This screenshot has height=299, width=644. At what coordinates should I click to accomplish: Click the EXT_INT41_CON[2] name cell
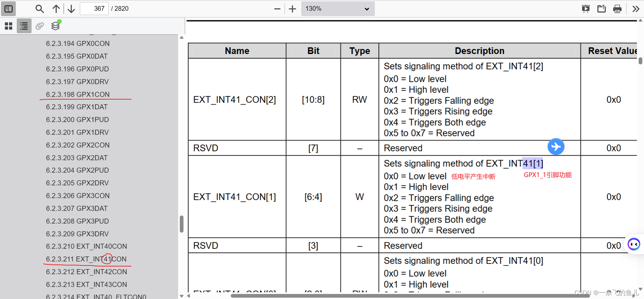point(237,100)
